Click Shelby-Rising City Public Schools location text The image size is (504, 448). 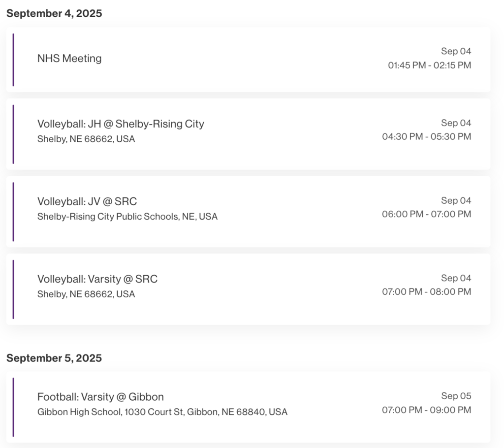(x=127, y=217)
